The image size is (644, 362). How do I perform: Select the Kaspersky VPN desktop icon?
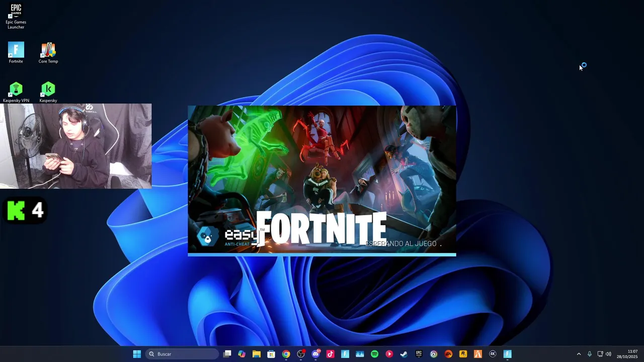(16, 93)
